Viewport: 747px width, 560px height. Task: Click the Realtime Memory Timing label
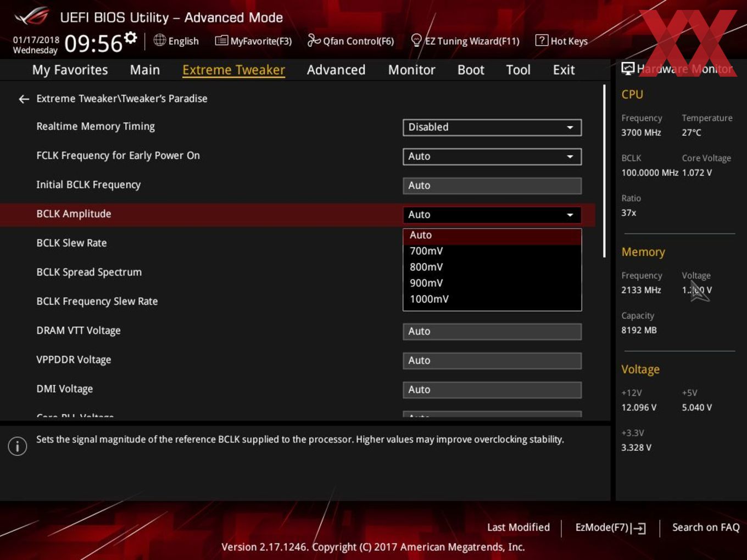point(96,126)
